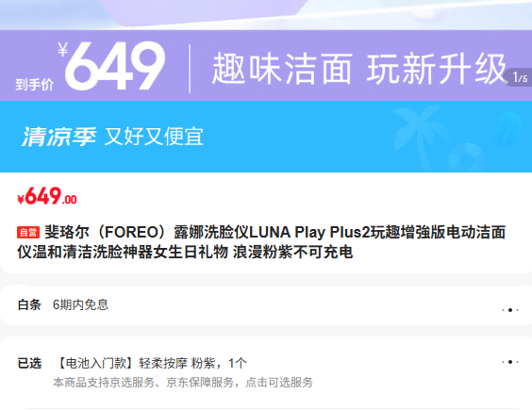Viewport: 532px width, 410px height.
Task: Click the product image at the top
Action: point(266,15)
